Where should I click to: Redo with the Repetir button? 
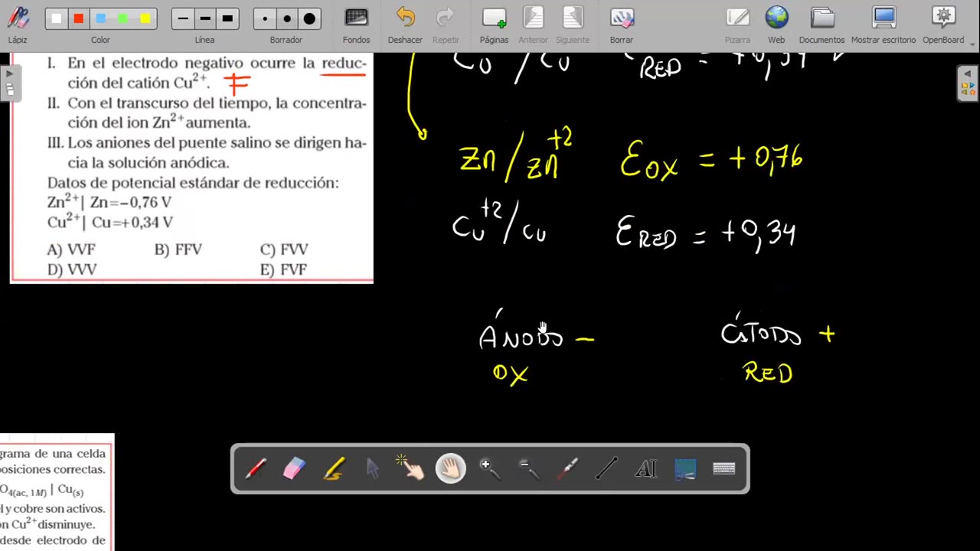446,24
